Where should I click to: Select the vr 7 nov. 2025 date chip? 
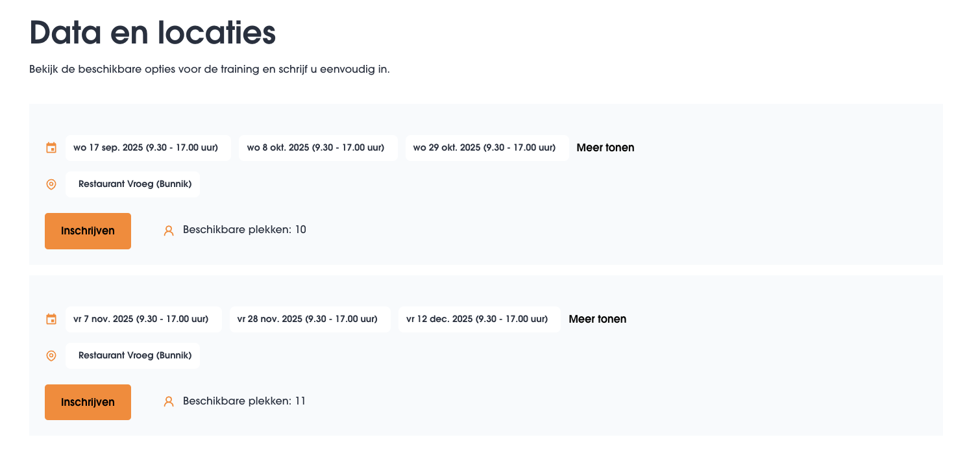[x=143, y=319]
